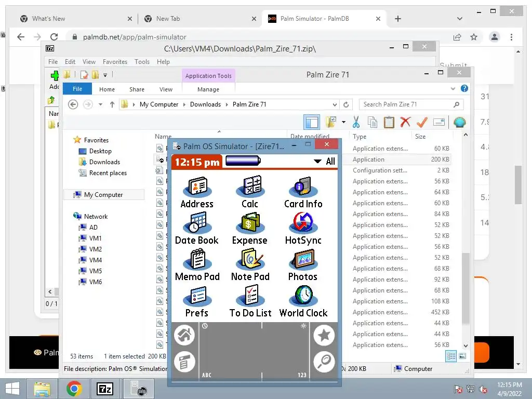Open Card Info in the Palm launcher
Viewport: 532px width, 399px height.
pos(303,192)
